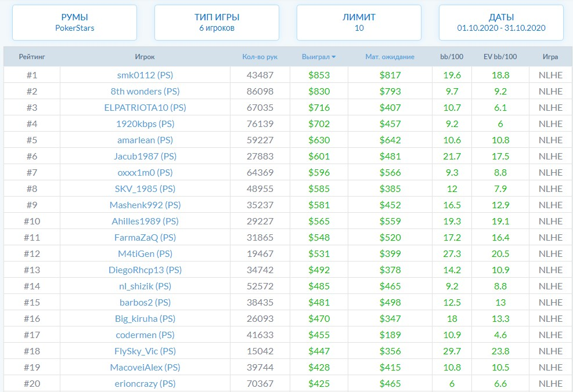Open Mashenk992 (PS) player link
This screenshot has height=392, width=573.
tap(145, 205)
